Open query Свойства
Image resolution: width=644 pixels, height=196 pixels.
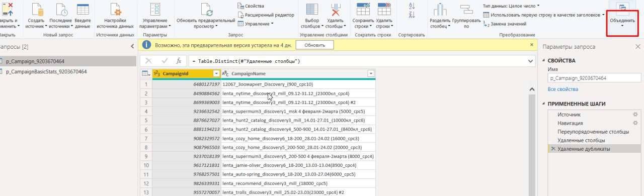251,6
